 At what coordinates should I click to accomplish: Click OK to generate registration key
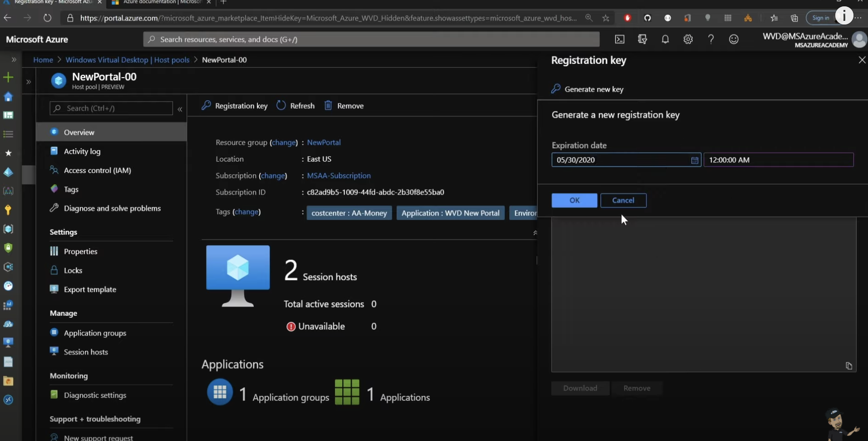(574, 201)
